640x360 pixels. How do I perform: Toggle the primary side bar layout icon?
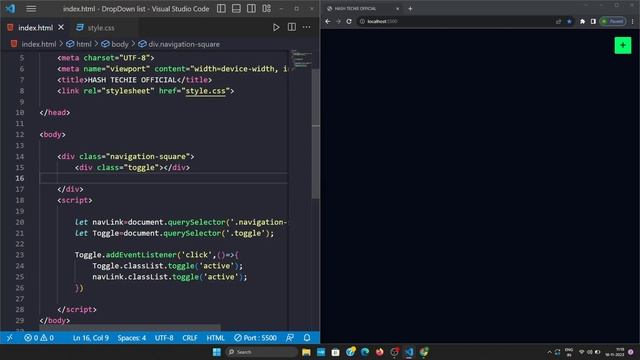tap(221, 9)
